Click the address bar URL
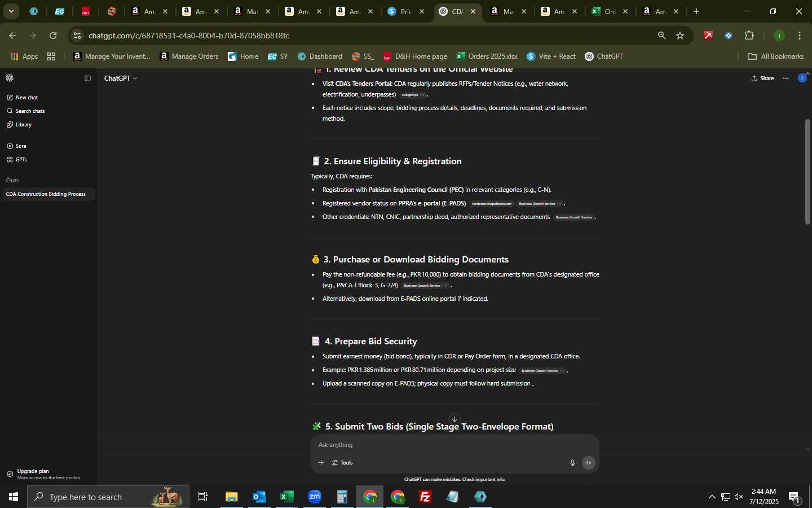812x508 pixels. [189, 36]
